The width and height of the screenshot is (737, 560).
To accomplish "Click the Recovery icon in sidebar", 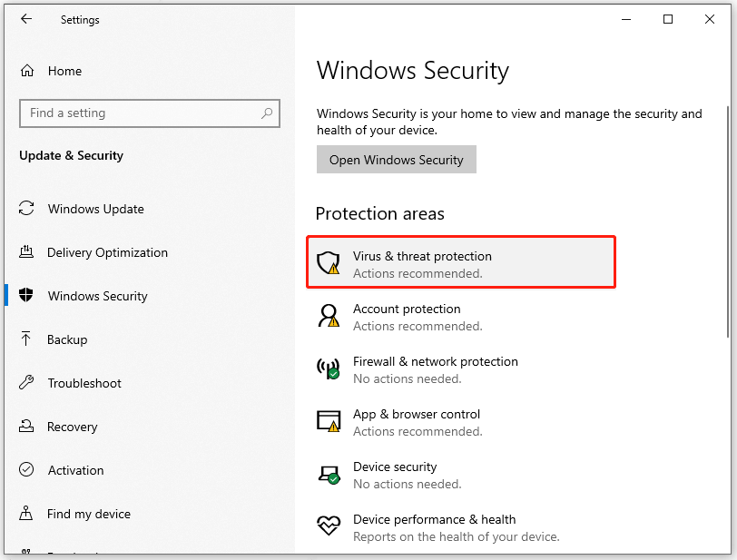I will click(27, 427).
